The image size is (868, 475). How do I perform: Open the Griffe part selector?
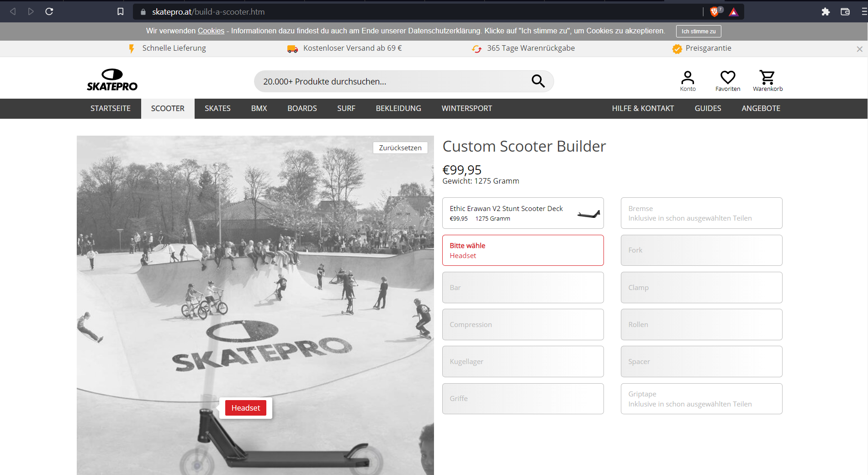coord(523,399)
